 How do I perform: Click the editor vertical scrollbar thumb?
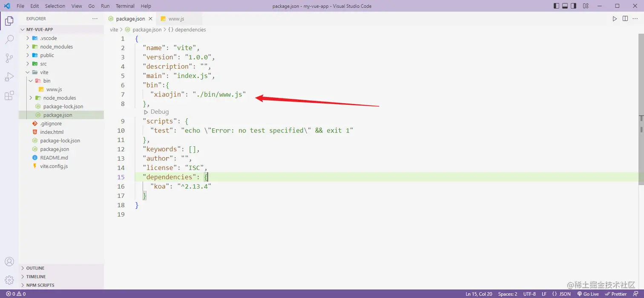641,110
